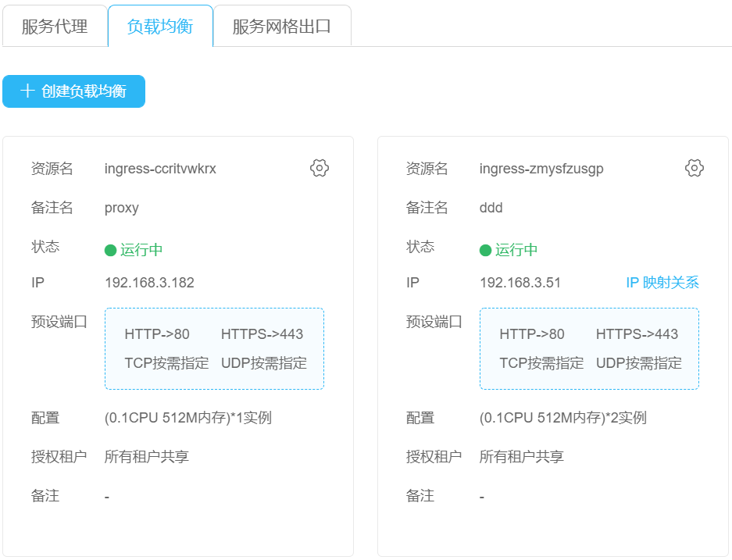Viewport: 732px width, 560px height.
Task: Click the 创建负载均衡 button
Action: (x=73, y=91)
